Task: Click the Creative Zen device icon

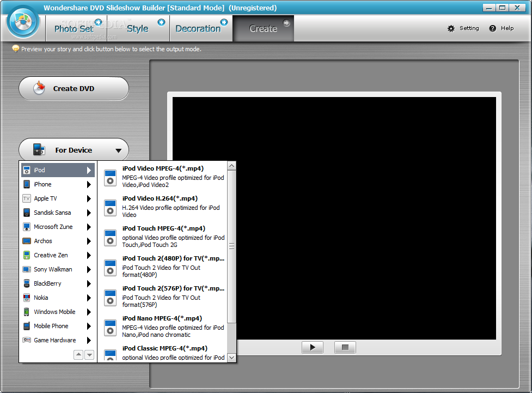Action: (x=27, y=255)
